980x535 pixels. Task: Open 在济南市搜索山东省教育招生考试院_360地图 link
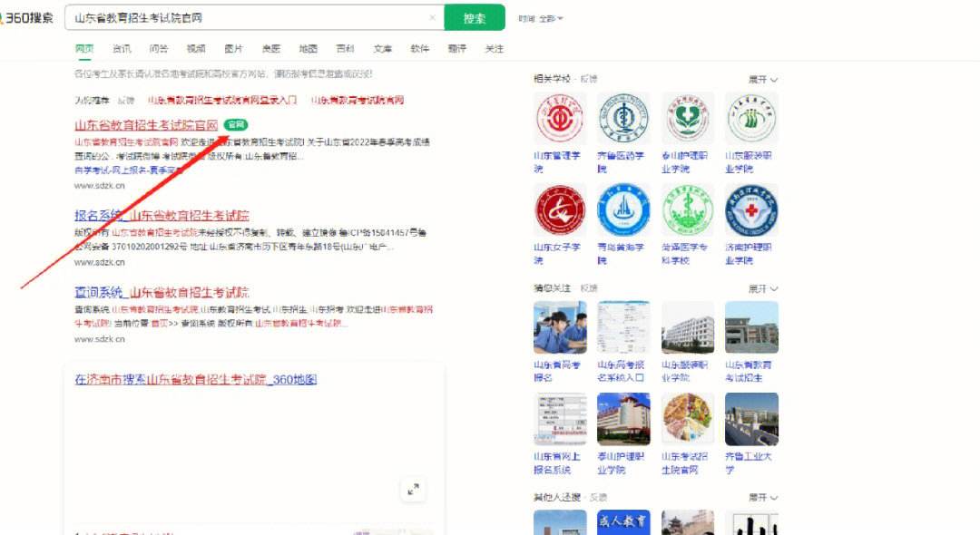196,380
